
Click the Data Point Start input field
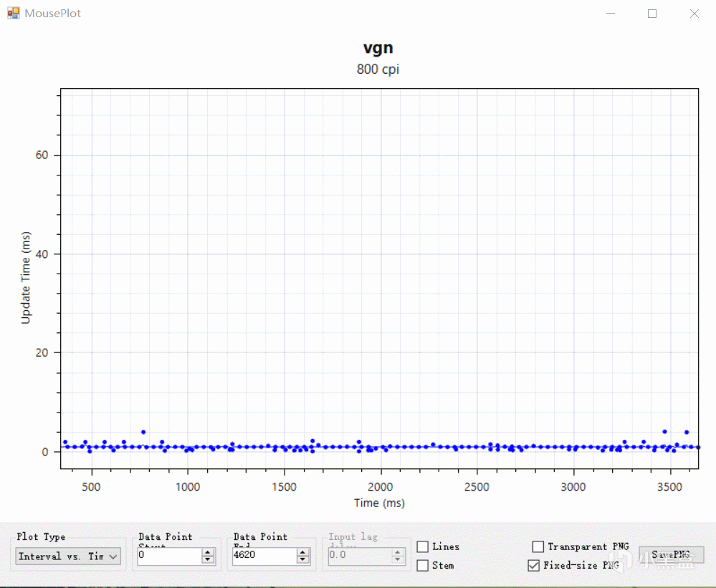[x=169, y=556]
